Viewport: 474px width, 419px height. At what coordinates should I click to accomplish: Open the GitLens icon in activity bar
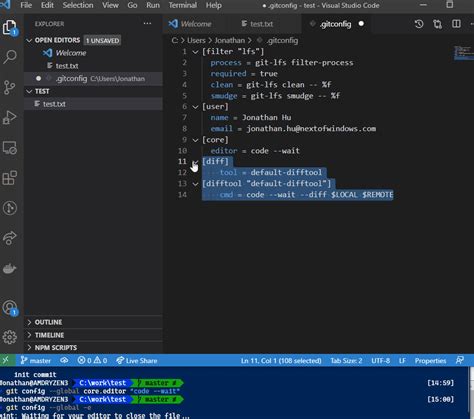(x=10, y=208)
